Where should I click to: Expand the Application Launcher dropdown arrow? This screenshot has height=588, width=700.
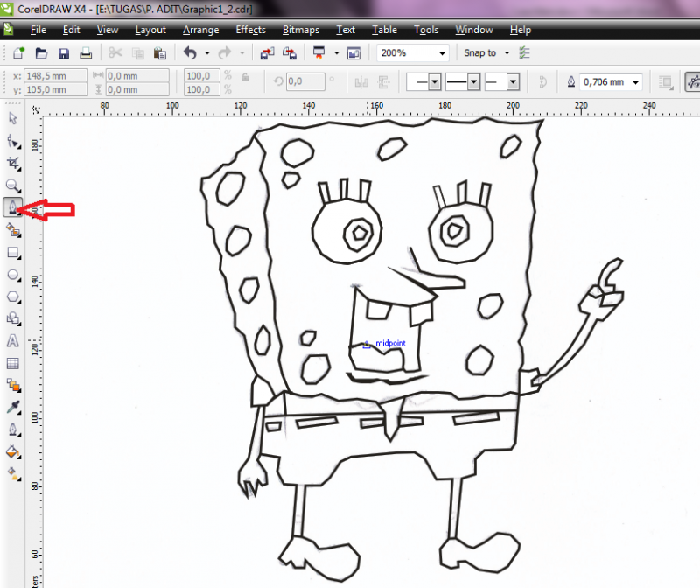click(x=337, y=53)
